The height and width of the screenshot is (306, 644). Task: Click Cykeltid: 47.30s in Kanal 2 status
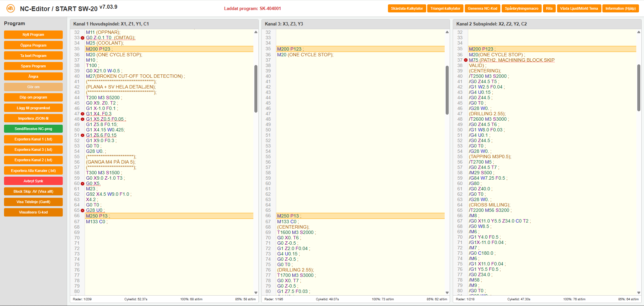(519, 299)
